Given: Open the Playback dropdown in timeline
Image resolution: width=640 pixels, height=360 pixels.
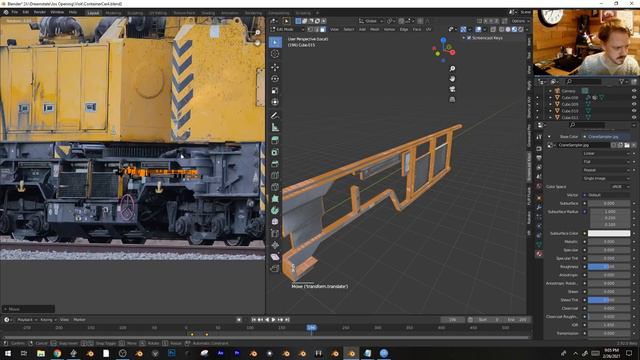Looking at the screenshot, I should click(x=27, y=320).
